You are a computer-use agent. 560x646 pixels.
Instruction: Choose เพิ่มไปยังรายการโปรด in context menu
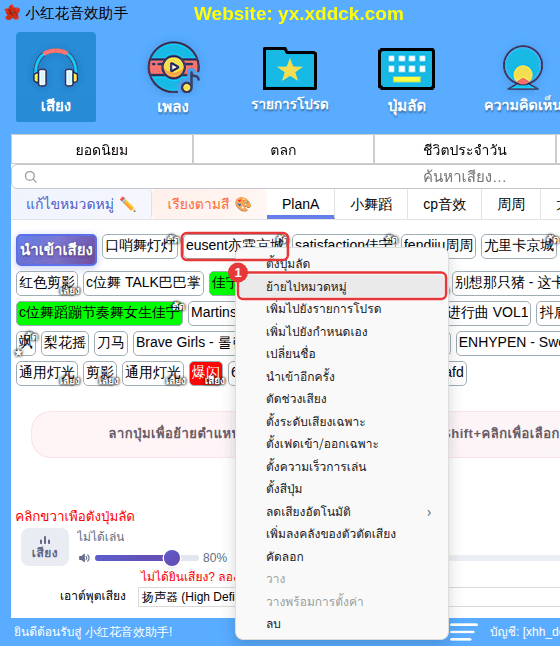[342, 309]
